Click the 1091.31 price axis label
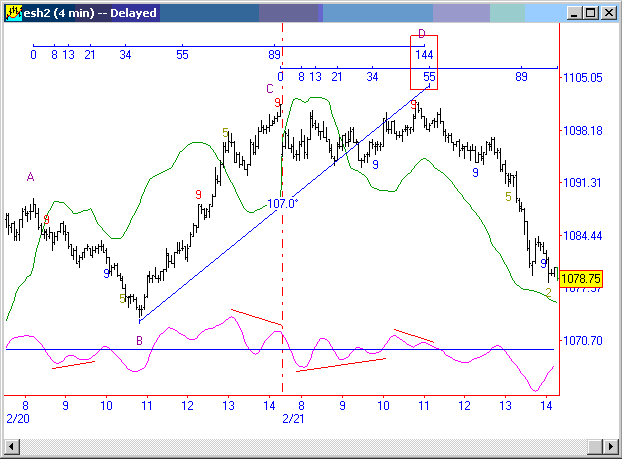 [x=581, y=183]
